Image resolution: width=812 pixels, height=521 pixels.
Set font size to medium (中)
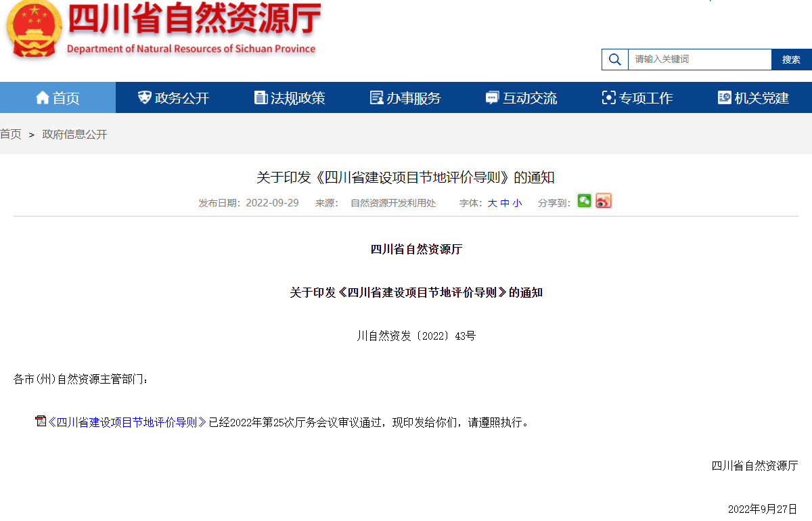(x=505, y=203)
